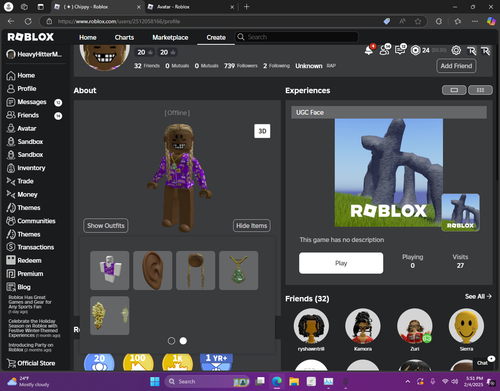Open the Edge settings and more menu
Viewport: 500px width, 391px height.
pos(475,21)
